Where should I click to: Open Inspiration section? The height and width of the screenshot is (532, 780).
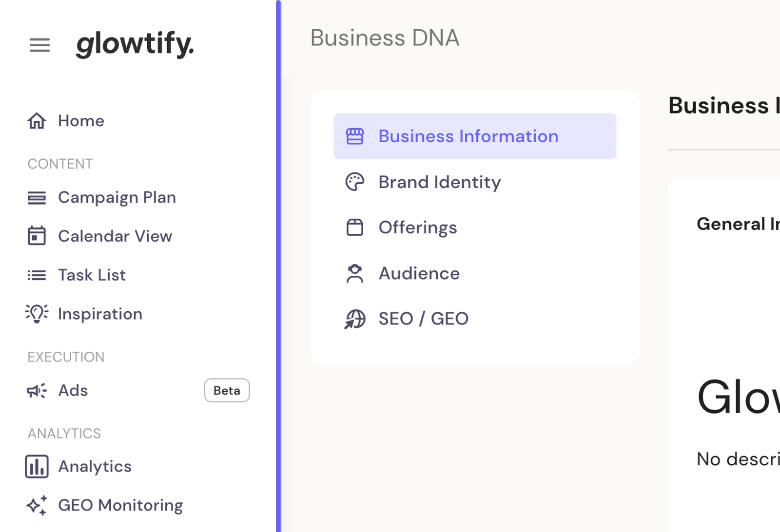pos(100,314)
